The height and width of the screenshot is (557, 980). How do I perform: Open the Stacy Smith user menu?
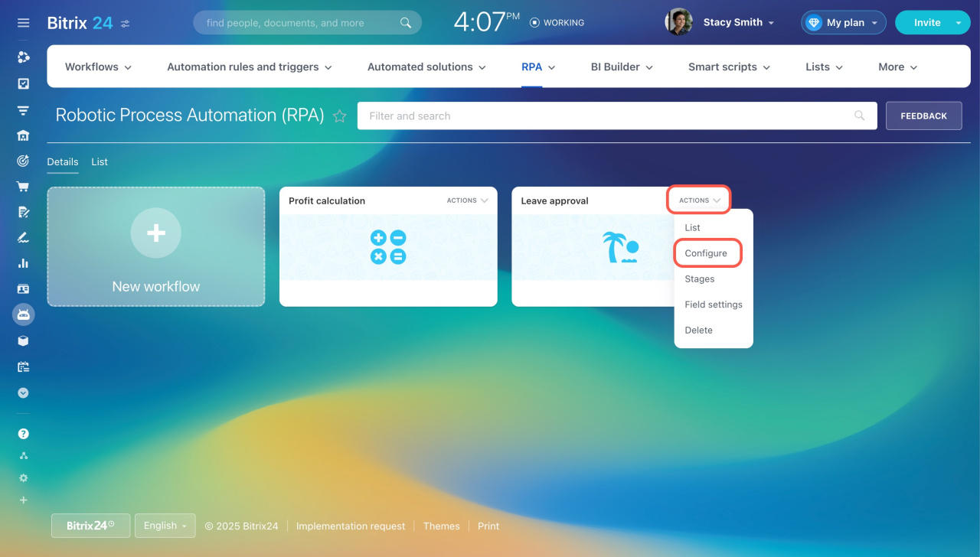(739, 23)
